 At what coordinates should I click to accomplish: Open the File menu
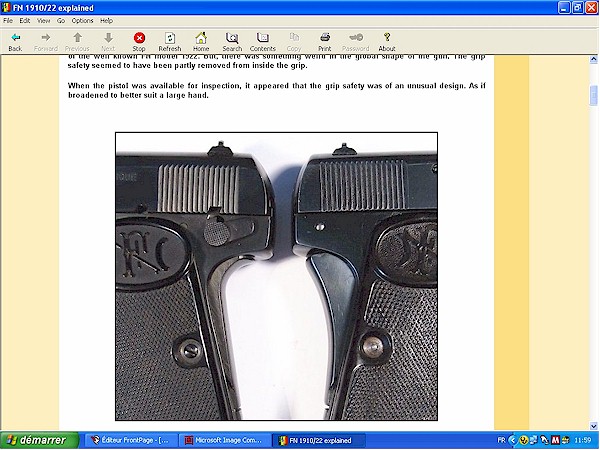click(8, 21)
